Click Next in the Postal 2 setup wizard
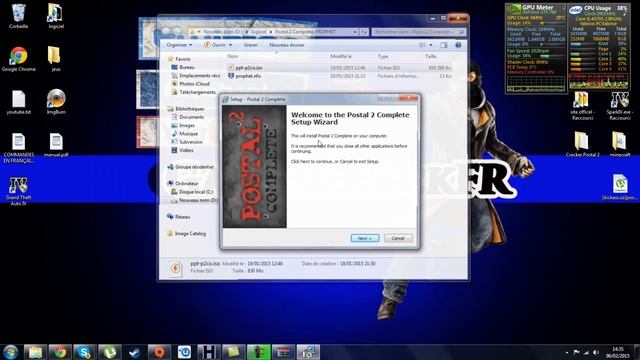The height and width of the screenshot is (360, 640). [x=365, y=238]
